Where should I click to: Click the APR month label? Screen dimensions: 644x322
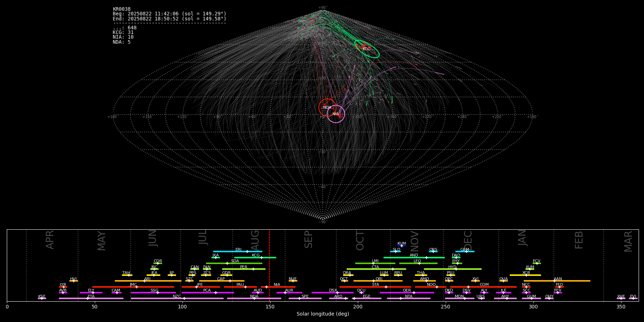click(x=50, y=239)
